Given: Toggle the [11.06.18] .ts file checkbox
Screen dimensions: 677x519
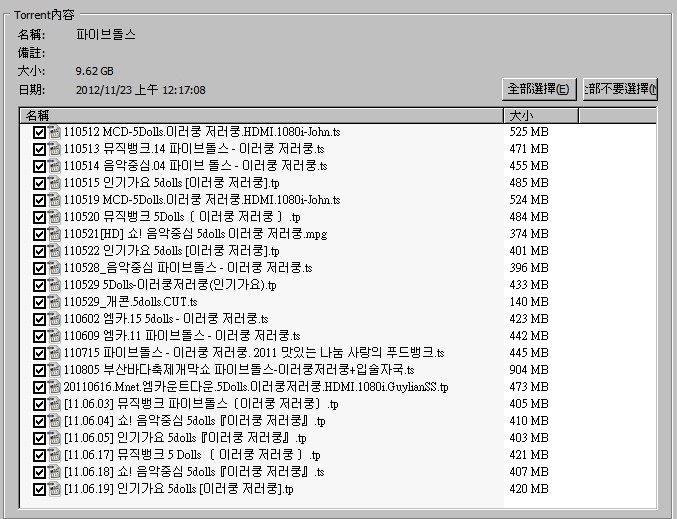Looking at the screenshot, I should click(x=39, y=472).
